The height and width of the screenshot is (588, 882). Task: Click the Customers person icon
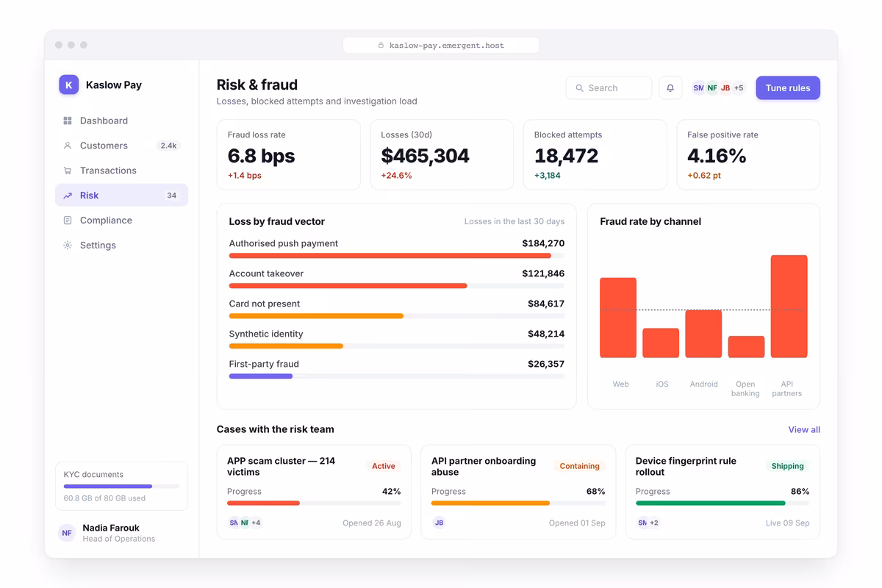68,146
